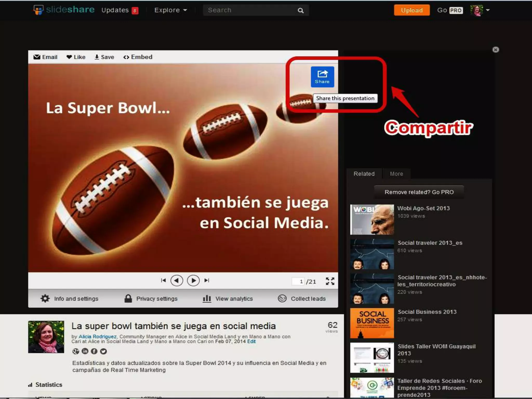Open Info and settings gear

45,298
